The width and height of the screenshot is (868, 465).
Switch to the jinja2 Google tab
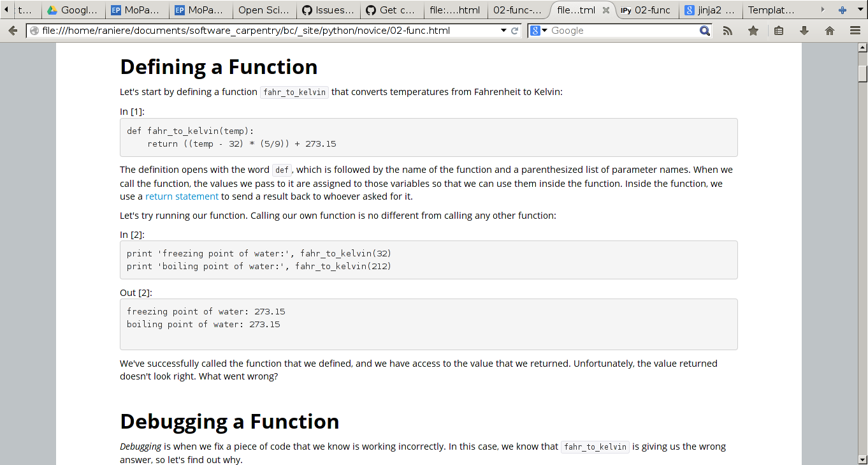click(x=711, y=10)
